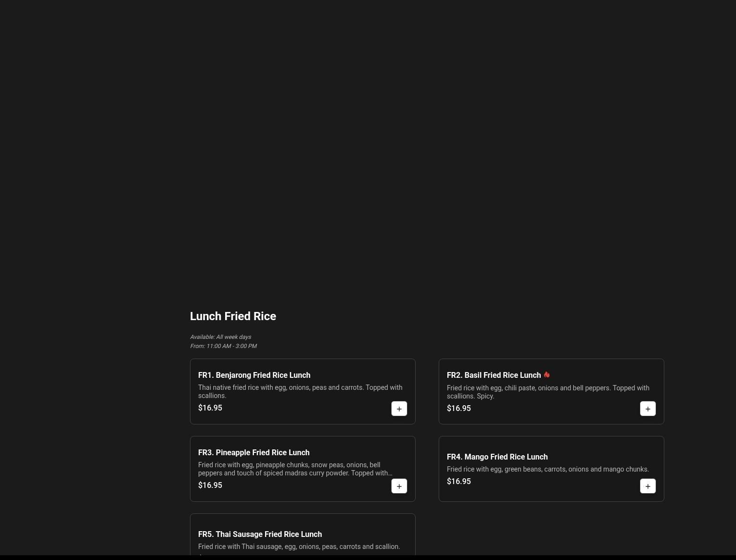Click the $16.95 price on Basil Fried Rice

point(458,408)
